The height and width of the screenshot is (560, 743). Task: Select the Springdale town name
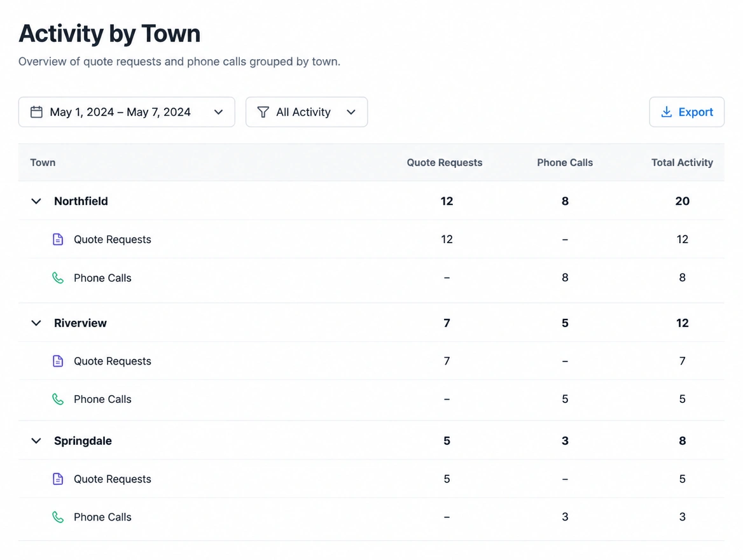(83, 441)
